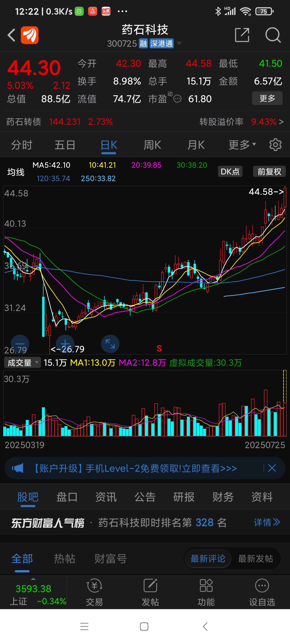Tap the 均线 moving average label
This screenshot has width=290, height=644.
tap(16, 172)
